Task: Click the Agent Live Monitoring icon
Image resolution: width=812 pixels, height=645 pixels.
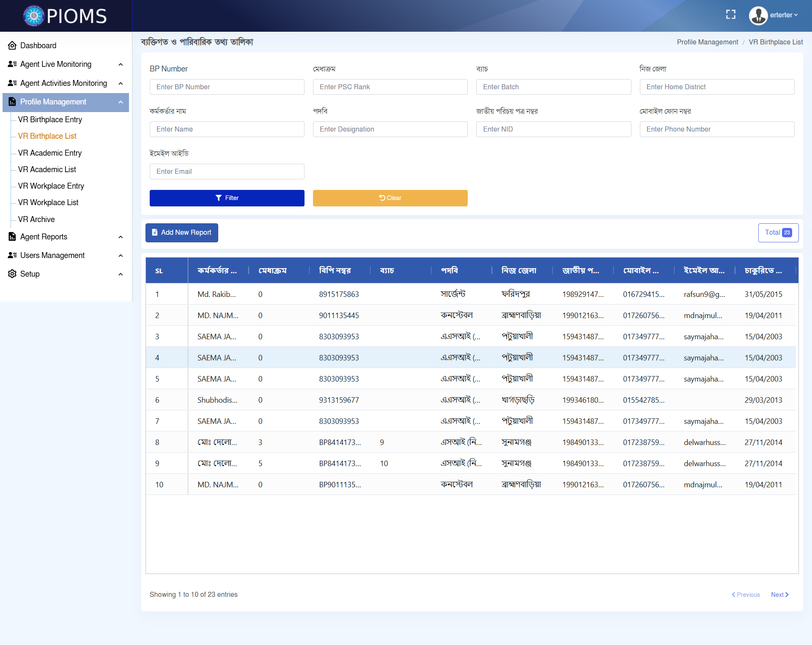Action: pyautogui.click(x=12, y=64)
